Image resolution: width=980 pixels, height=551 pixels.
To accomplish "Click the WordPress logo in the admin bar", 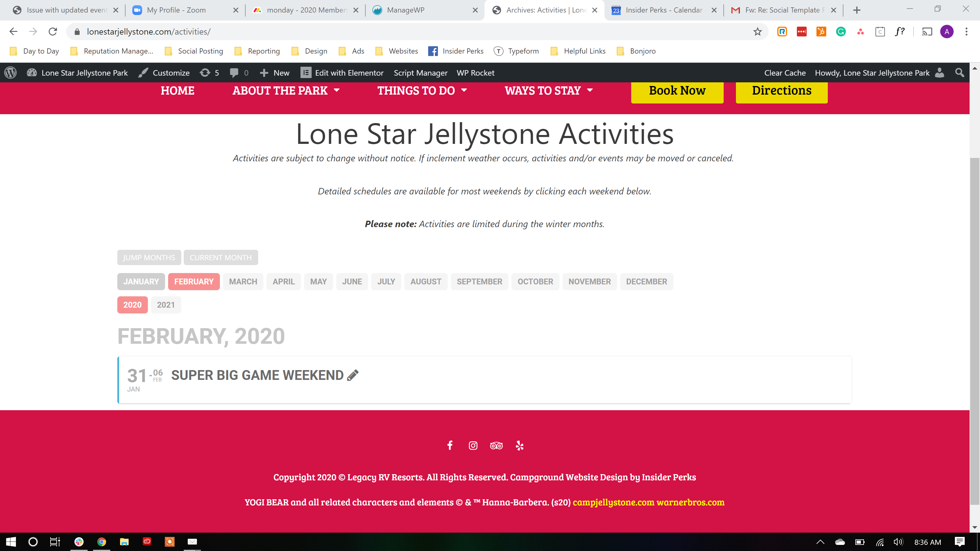I will 11,73.
